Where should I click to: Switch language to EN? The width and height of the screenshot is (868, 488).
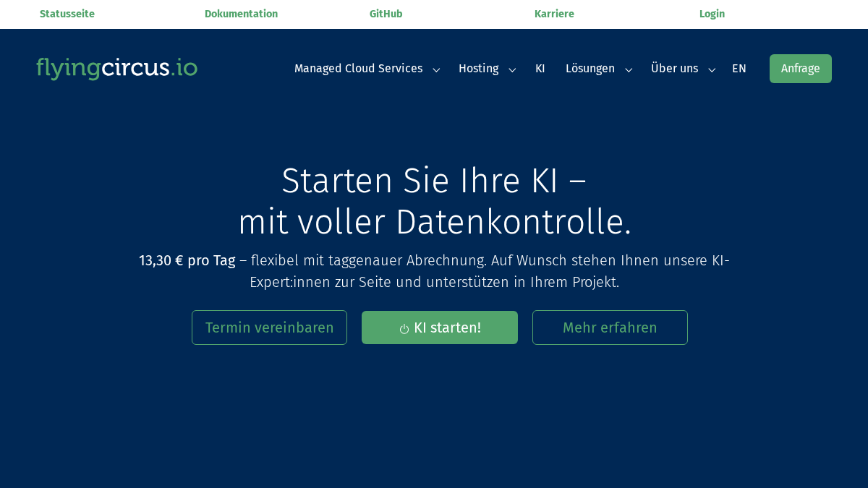(739, 69)
